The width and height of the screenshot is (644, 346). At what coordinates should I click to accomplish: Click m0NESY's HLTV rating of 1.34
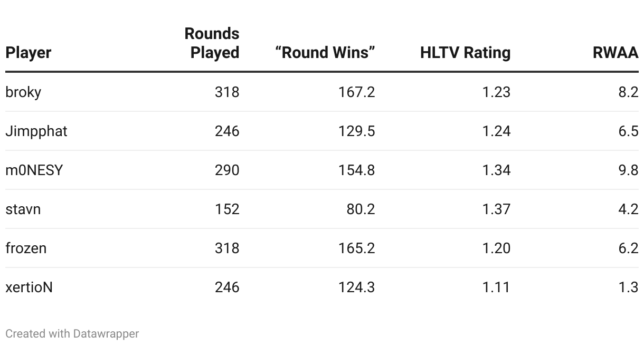pyautogui.click(x=496, y=170)
